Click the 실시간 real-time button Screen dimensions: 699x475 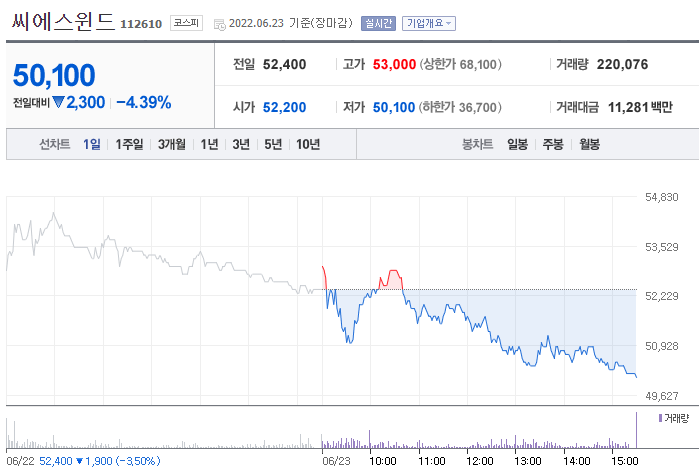pos(378,23)
